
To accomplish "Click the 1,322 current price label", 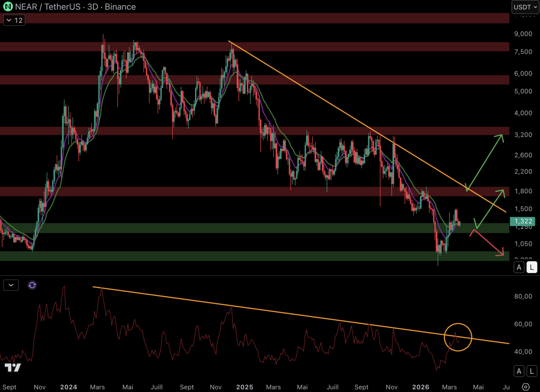I will click(523, 221).
